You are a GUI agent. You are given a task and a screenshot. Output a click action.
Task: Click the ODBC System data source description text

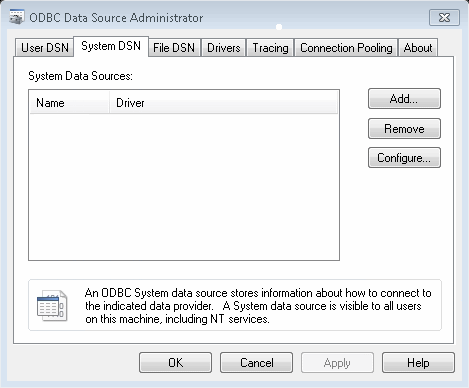pos(258,306)
